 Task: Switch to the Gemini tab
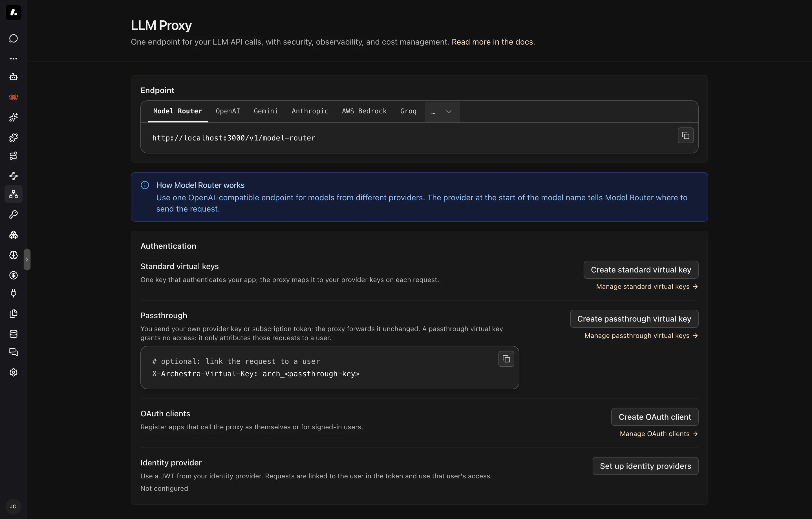click(266, 111)
